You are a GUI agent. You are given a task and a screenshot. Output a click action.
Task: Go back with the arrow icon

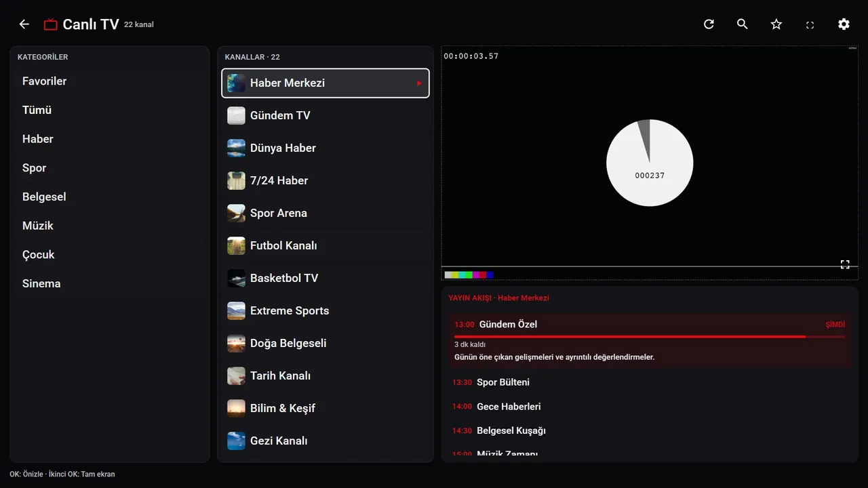click(x=24, y=24)
